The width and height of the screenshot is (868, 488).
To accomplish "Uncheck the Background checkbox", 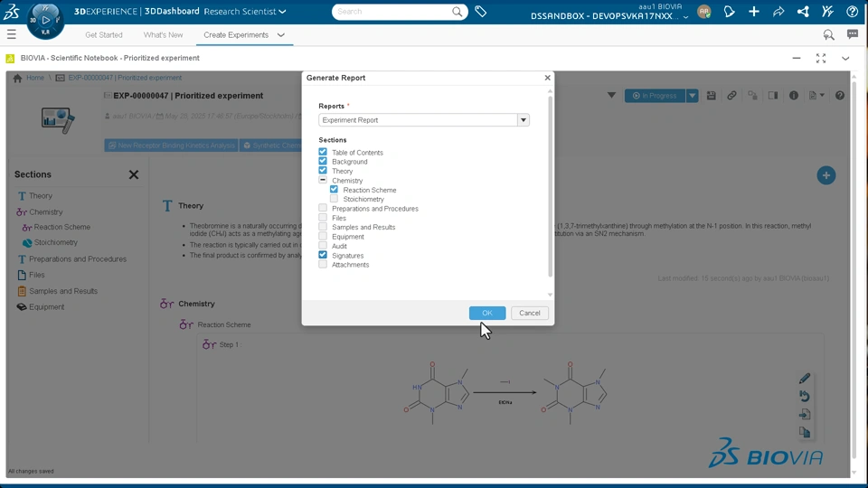I will 323,161.
